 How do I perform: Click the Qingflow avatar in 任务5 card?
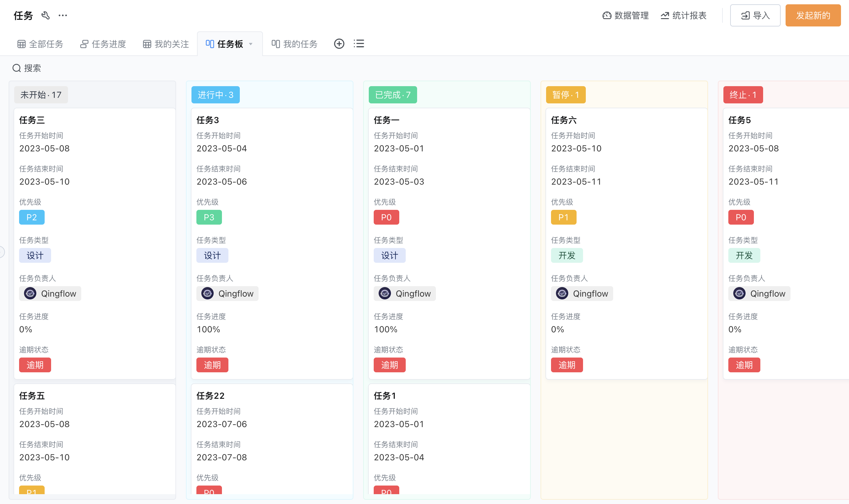click(x=740, y=294)
